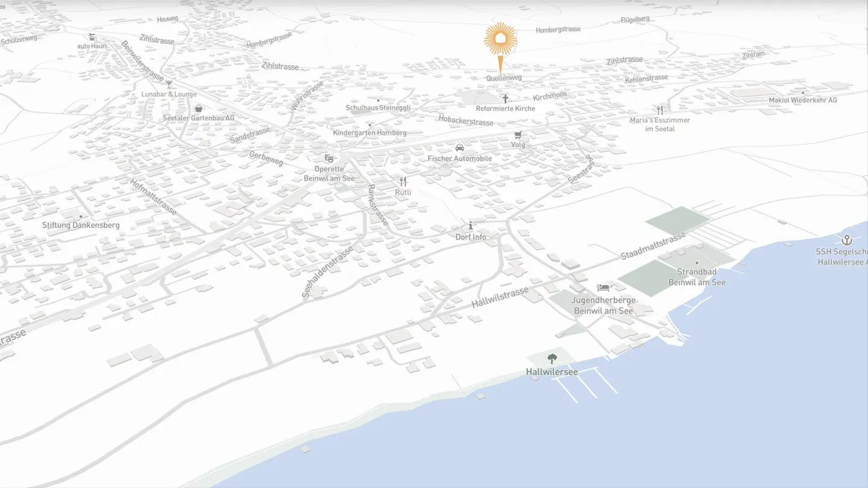Screen dimensions: 868x488
Task: Click the Rütli restaurant fork-and-knife icon
Action: [403, 181]
